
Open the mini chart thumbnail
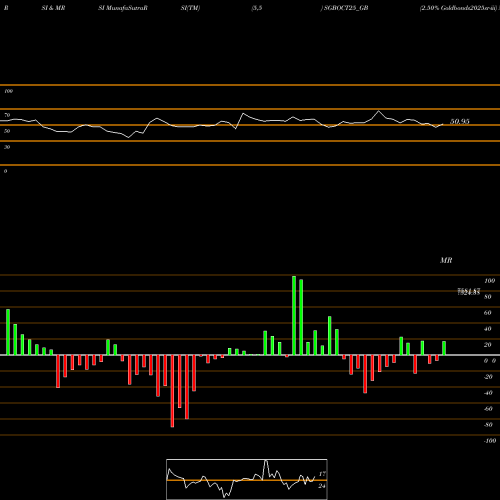tap(247, 479)
